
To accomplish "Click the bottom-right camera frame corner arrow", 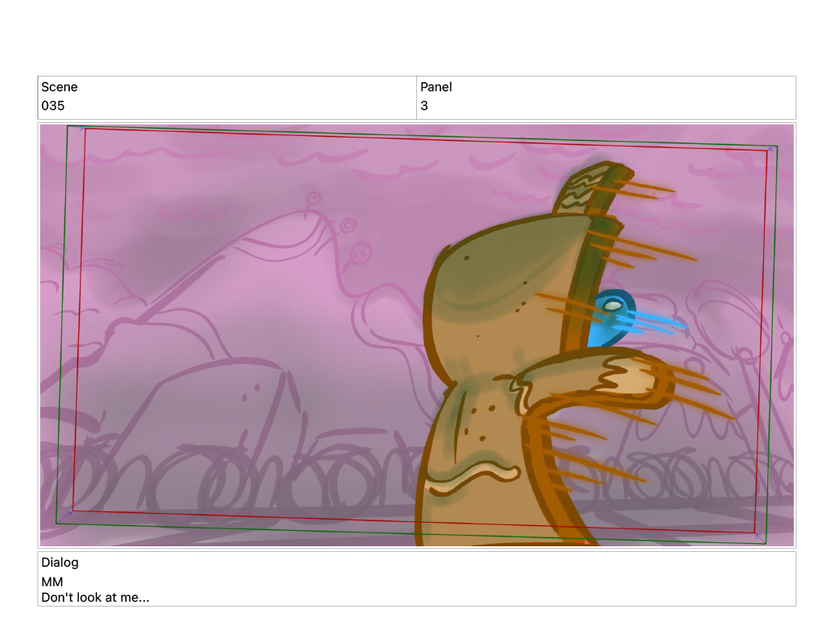I will click(x=758, y=536).
